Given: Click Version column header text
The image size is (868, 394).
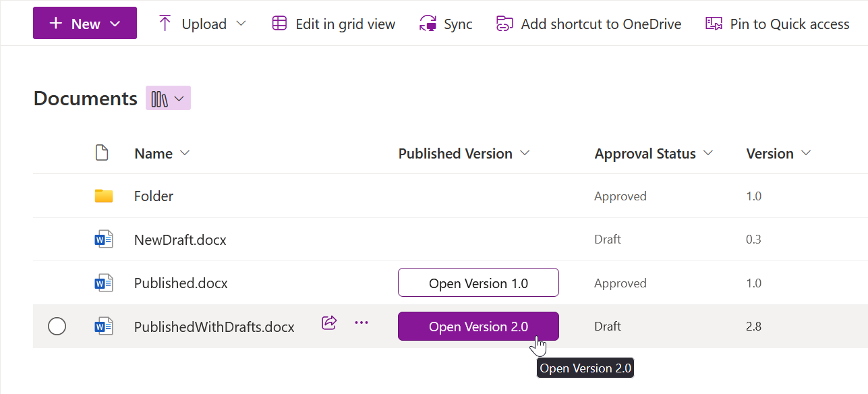Looking at the screenshot, I should click(x=770, y=154).
